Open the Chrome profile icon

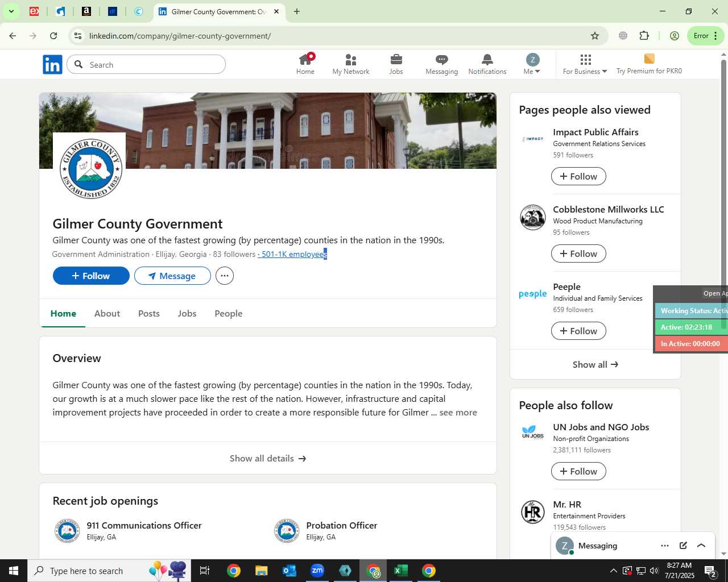(675, 36)
